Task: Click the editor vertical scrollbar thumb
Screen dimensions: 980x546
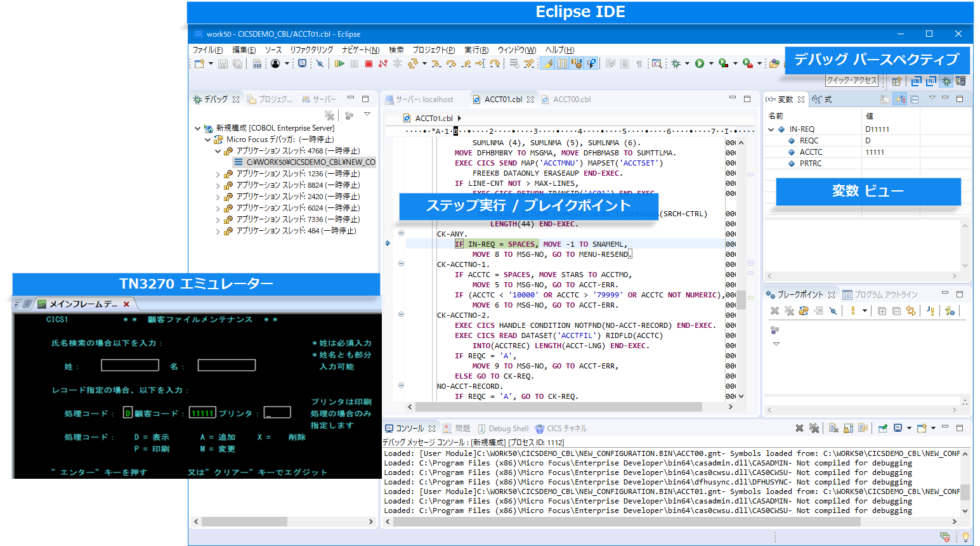Action: [x=741, y=301]
